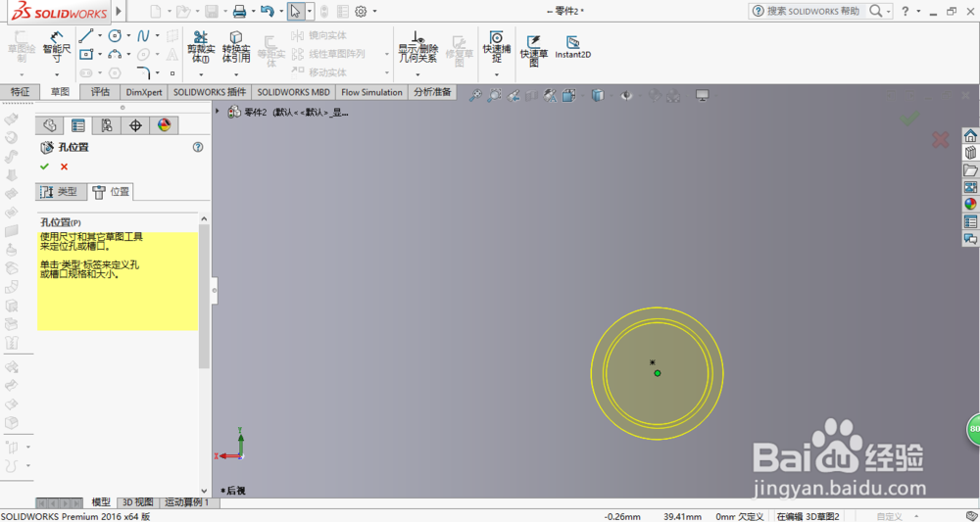Select the Circle sketch tool
The height and width of the screenshot is (522, 980).
tap(115, 35)
